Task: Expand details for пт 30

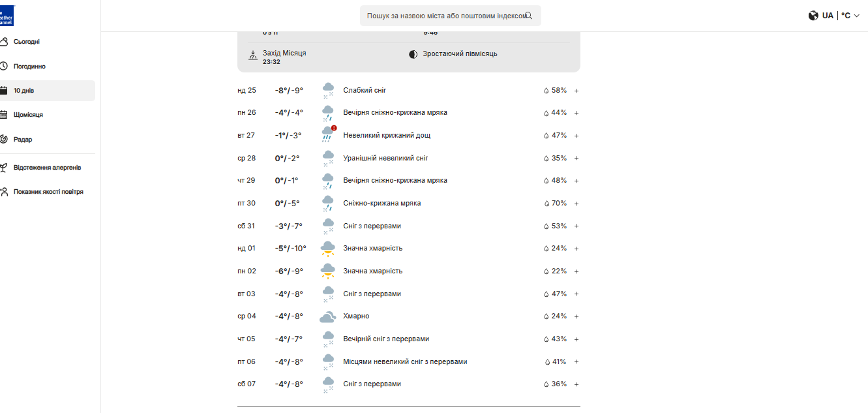Action: click(x=576, y=204)
